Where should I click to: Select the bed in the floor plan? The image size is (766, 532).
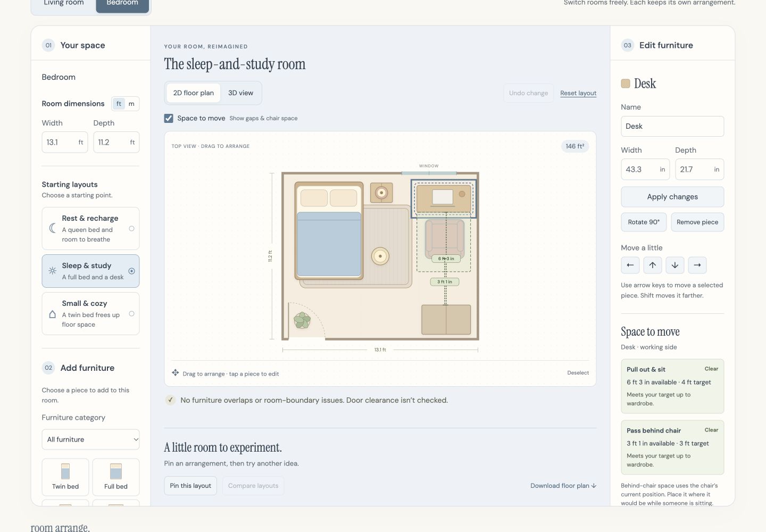click(x=329, y=231)
